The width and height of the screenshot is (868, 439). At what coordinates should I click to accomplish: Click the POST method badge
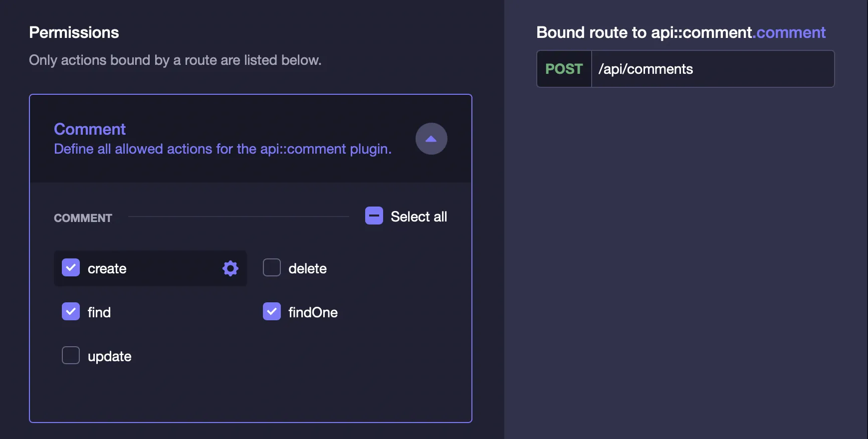(564, 69)
